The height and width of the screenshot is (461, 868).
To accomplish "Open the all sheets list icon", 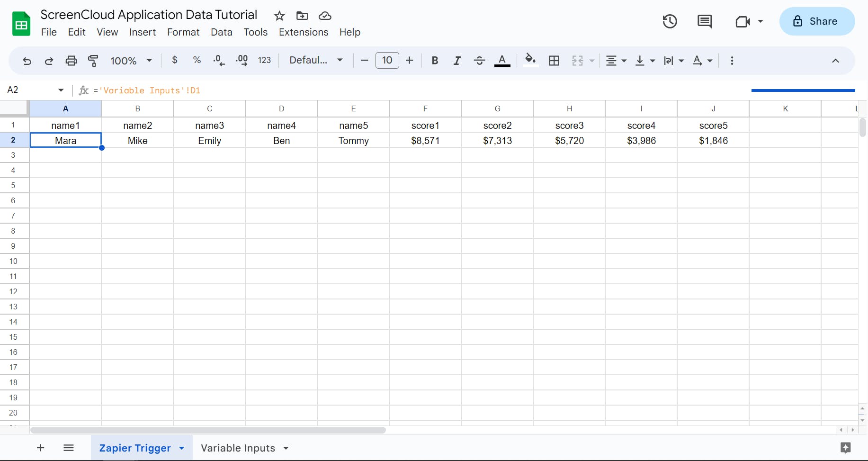I will coord(69,448).
